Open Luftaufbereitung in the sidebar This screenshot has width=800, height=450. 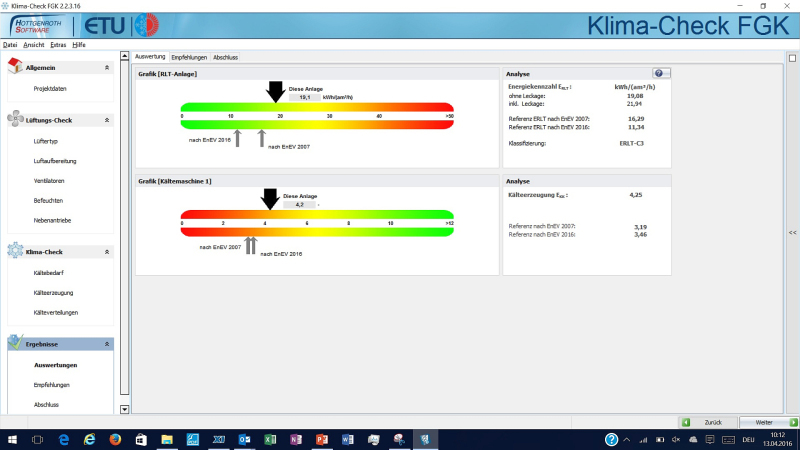(55, 161)
